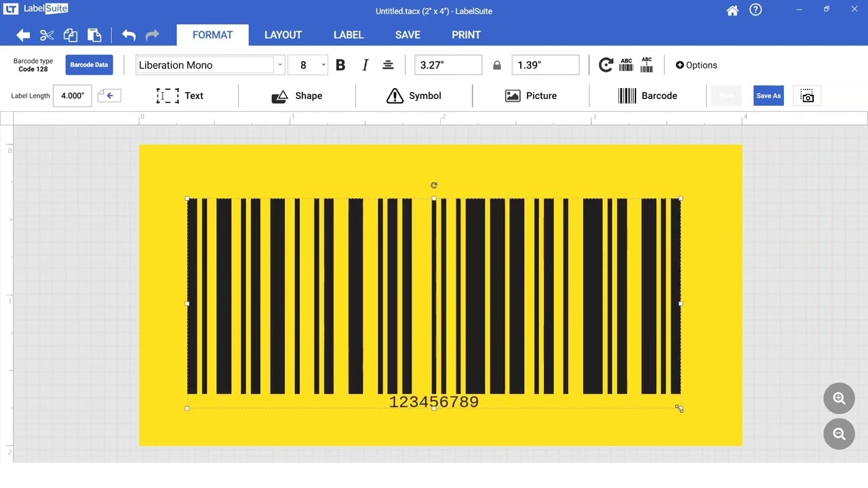Insert a Symbol object
The height and width of the screenshot is (488, 868).
(x=414, y=96)
